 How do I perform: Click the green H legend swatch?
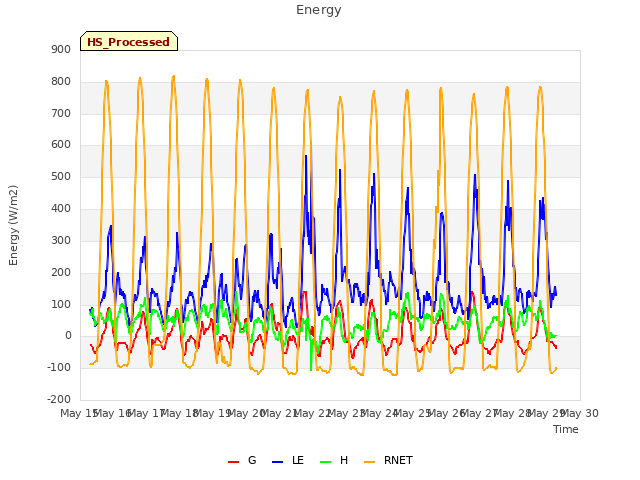(326, 462)
